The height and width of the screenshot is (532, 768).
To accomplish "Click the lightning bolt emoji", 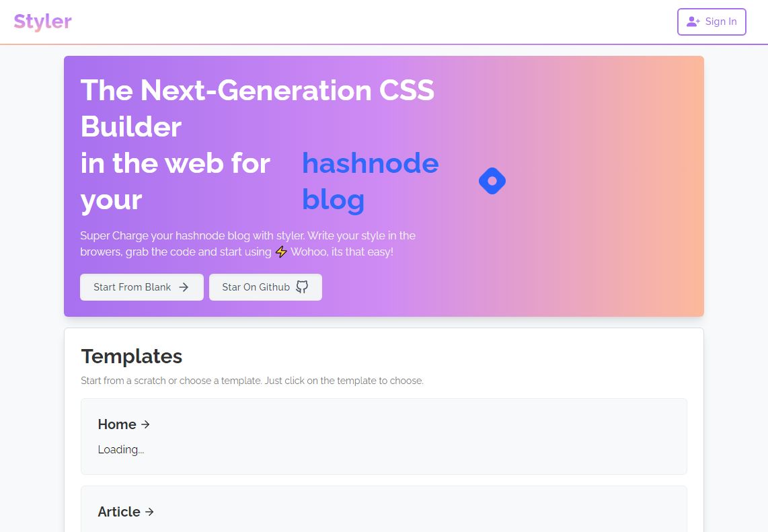I will point(281,252).
